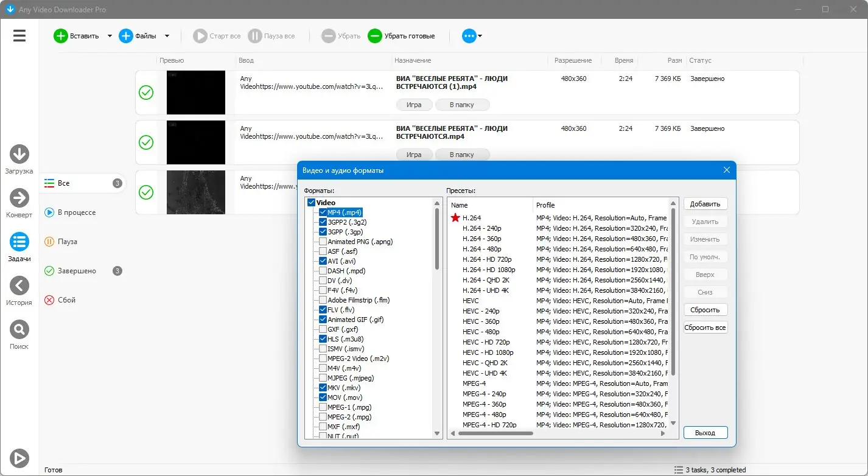Viewport: 868px width, 476px height.
Task: Show Завершено tasks filter
Action: [83, 271]
